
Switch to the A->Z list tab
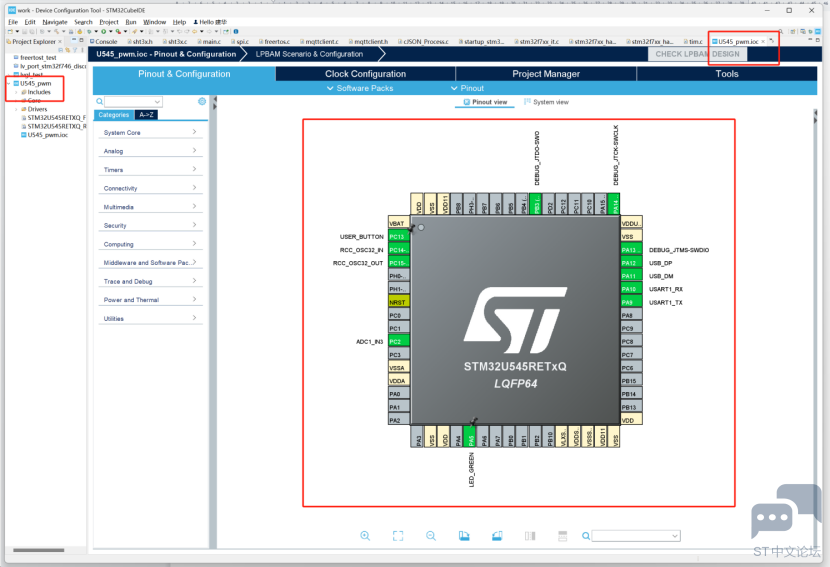[146, 114]
